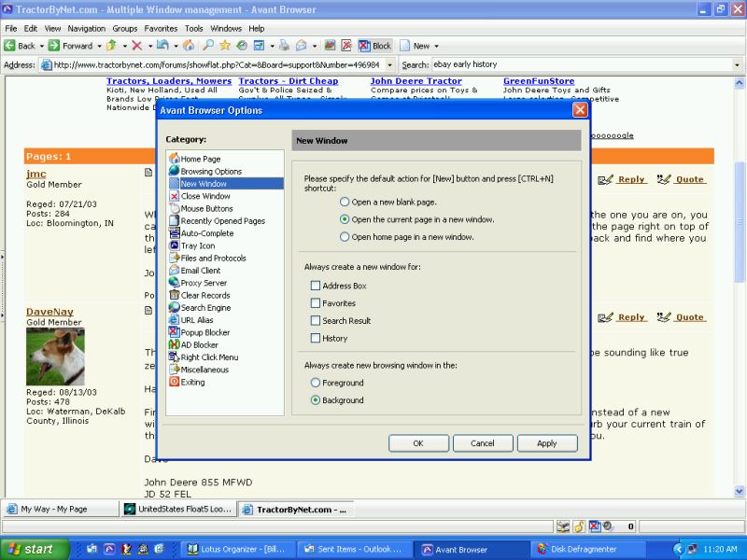
Task: Click the green Back arrow icon
Action: pyautogui.click(x=9, y=46)
